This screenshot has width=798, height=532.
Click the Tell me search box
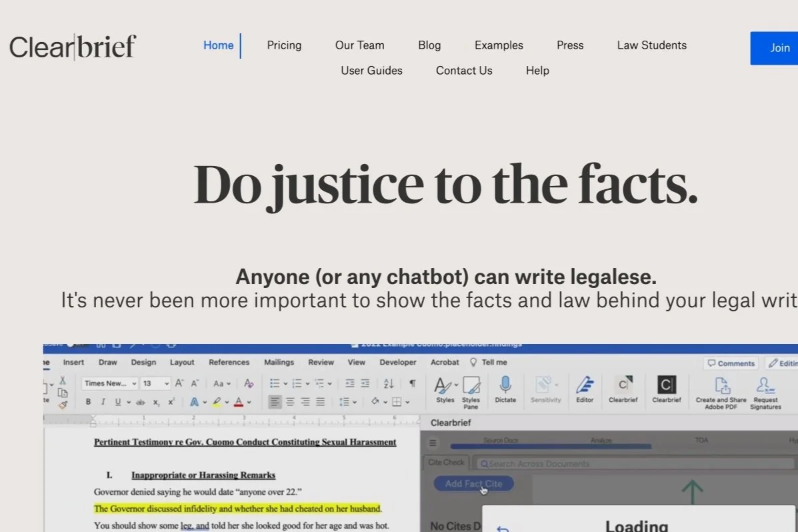tap(489, 363)
